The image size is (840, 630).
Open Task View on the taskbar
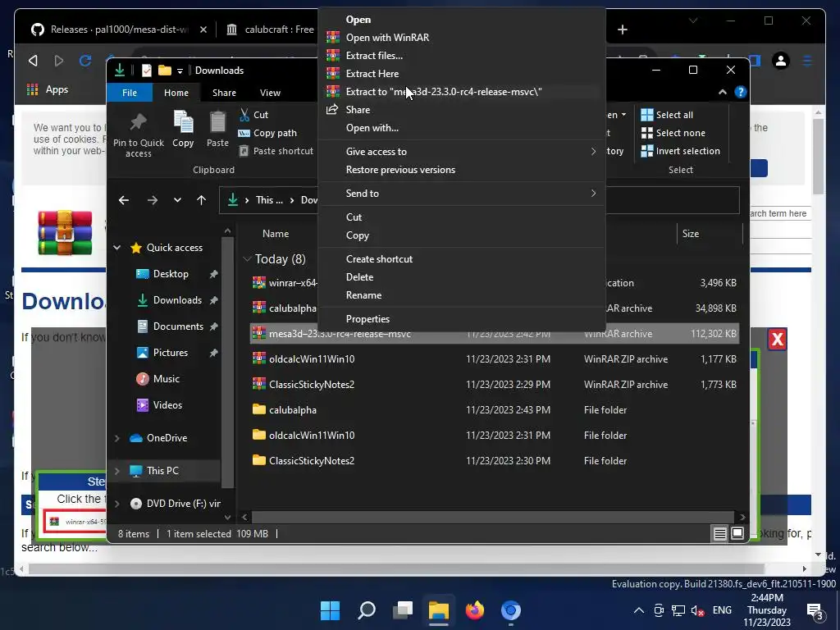pos(403,610)
